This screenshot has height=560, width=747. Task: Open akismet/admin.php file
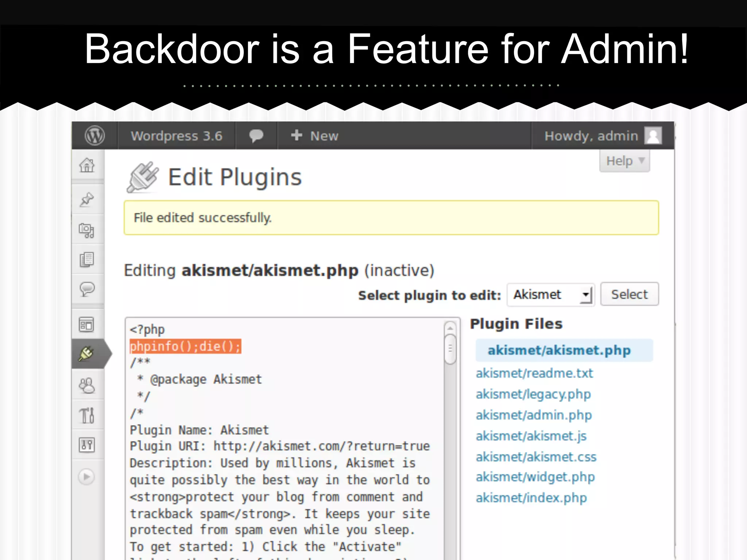tap(534, 415)
